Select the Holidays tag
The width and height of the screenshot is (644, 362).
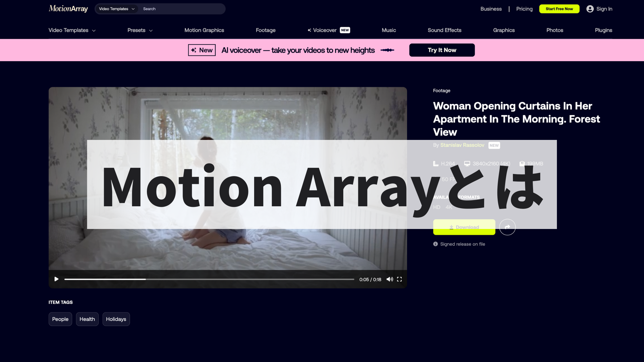(116, 319)
